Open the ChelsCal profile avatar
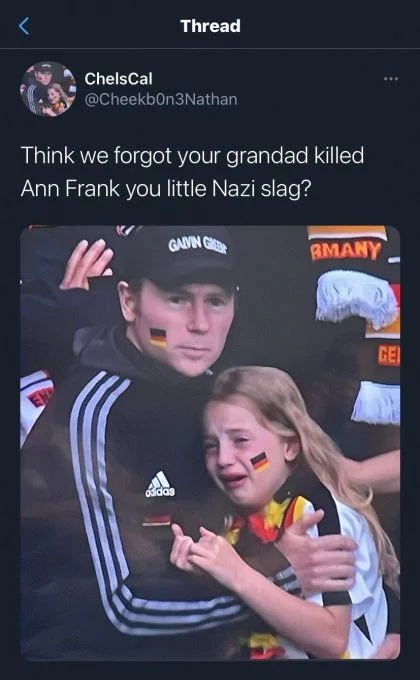Viewport: 420px width, 680px height. click(48, 89)
